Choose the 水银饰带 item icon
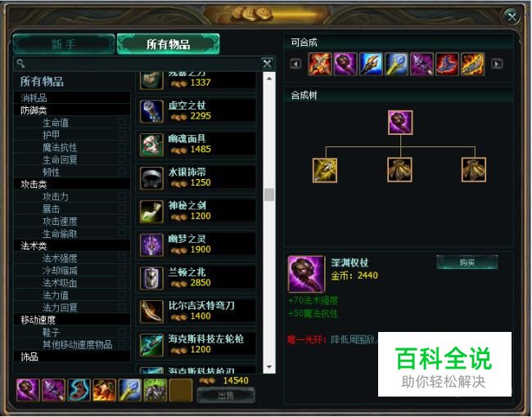 point(151,178)
